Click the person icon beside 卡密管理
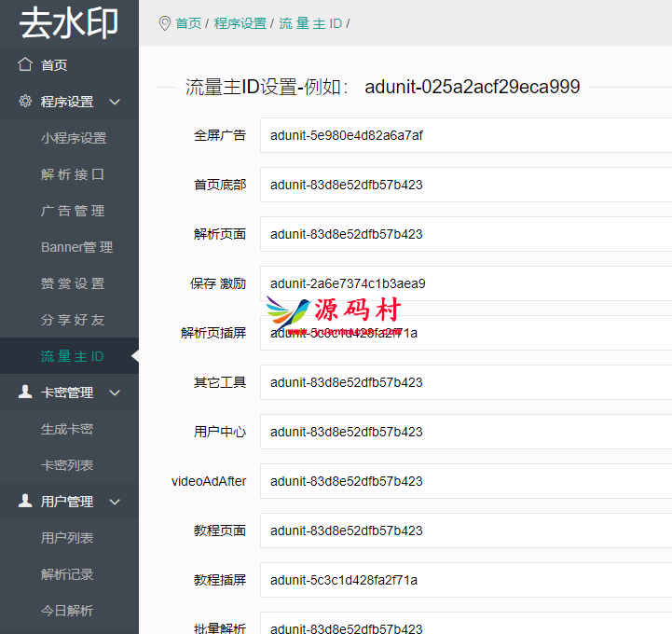Image resolution: width=672 pixels, height=634 pixels. click(25, 393)
